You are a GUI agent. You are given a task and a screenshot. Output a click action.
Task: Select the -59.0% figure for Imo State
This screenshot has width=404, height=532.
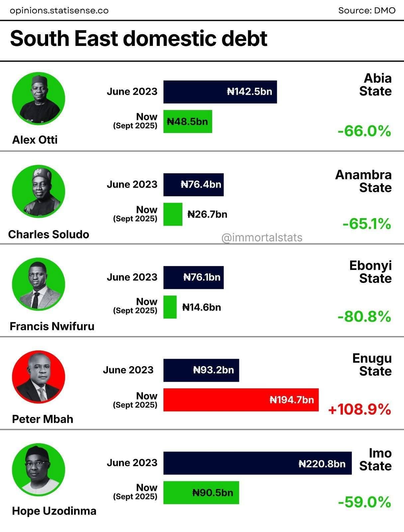(x=364, y=502)
